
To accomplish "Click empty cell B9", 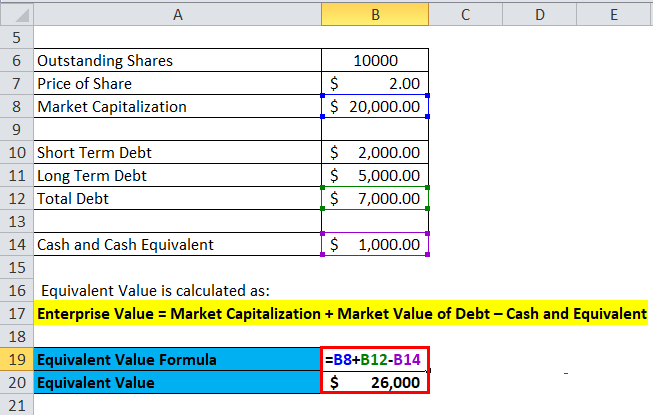I will click(x=375, y=129).
